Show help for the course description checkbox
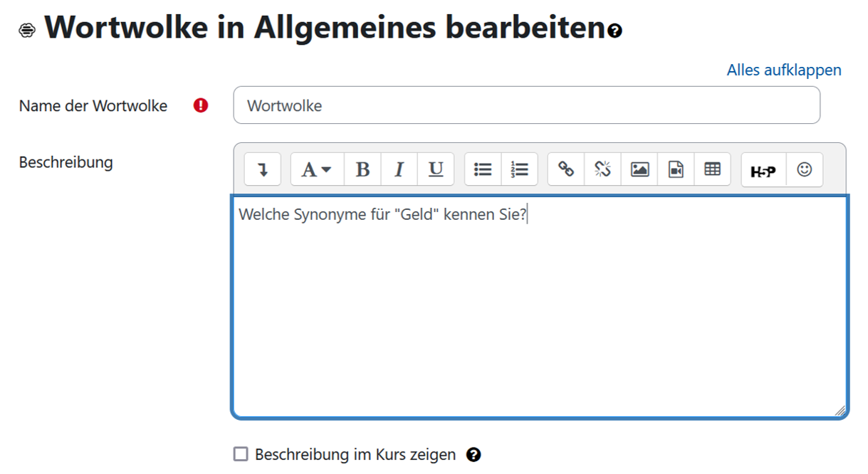The image size is (868, 474). pyautogui.click(x=474, y=454)
